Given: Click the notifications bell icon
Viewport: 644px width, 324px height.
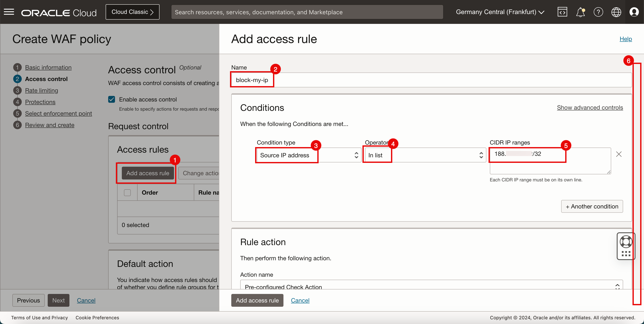Looking at the screenshot, I should 581,12.
